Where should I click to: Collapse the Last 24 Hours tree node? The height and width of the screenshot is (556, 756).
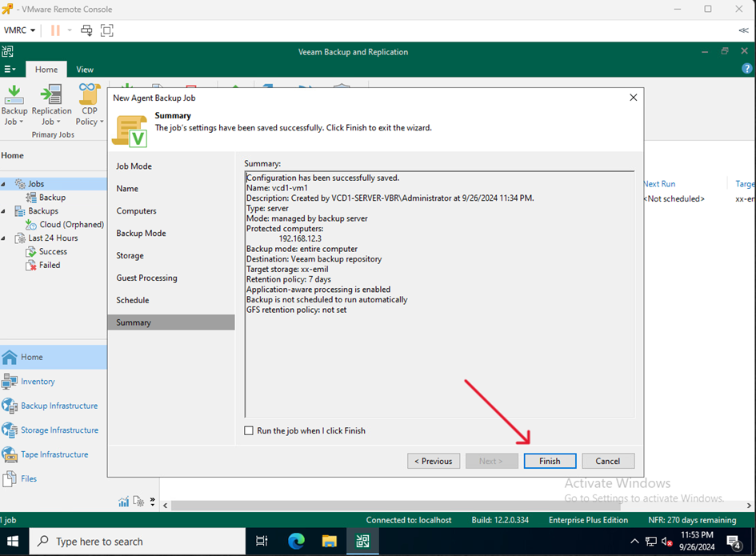[x=4, y=238]
